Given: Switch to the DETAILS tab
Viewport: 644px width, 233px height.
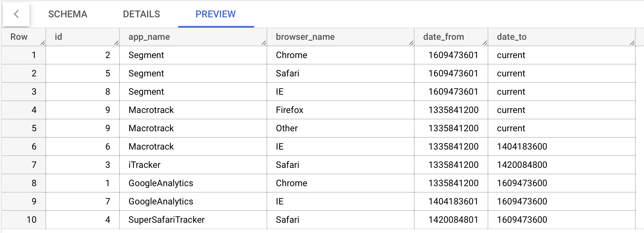Looking at the screenshot, I should click(x=141, y=14).
